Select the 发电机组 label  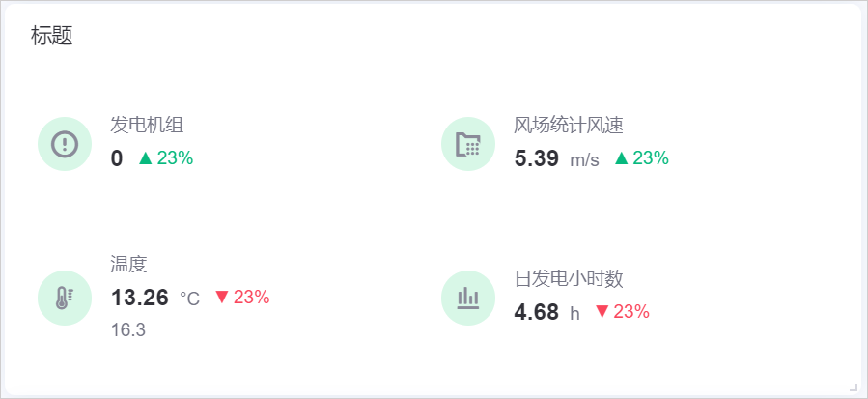tap(147, 126)
